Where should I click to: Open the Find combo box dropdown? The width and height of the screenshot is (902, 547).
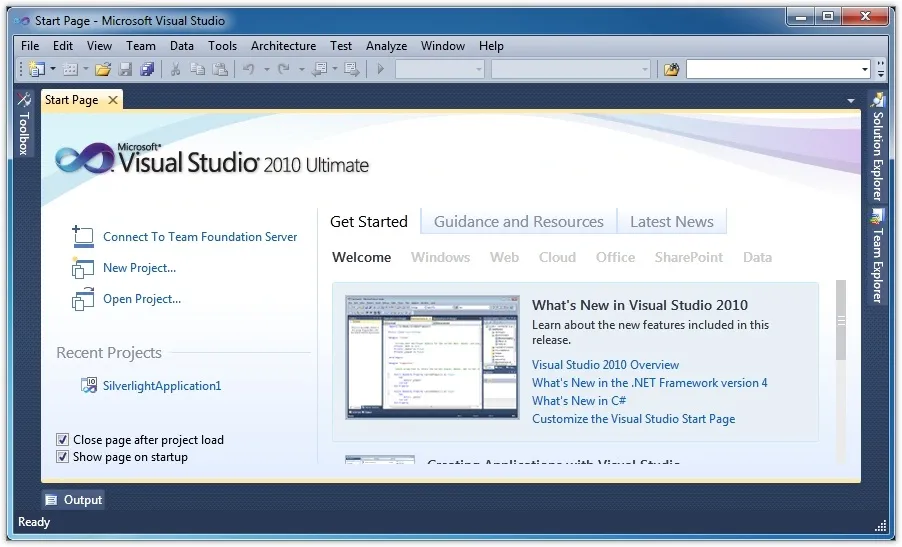tap(865, 69)
